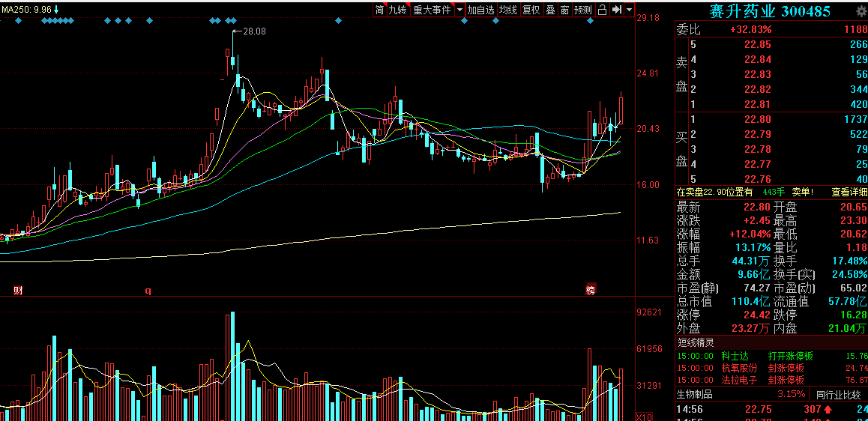Click the 委比 +32.83% value
The image size is (868, 421).
coord(750,29)
